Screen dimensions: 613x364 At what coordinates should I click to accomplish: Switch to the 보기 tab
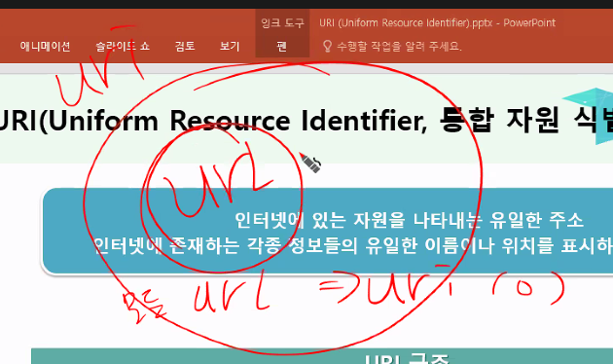pos(230,46)
